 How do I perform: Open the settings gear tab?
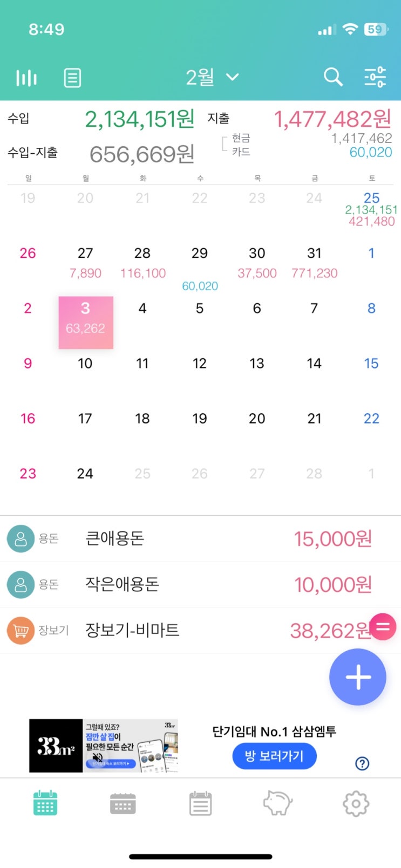(356, 804)
